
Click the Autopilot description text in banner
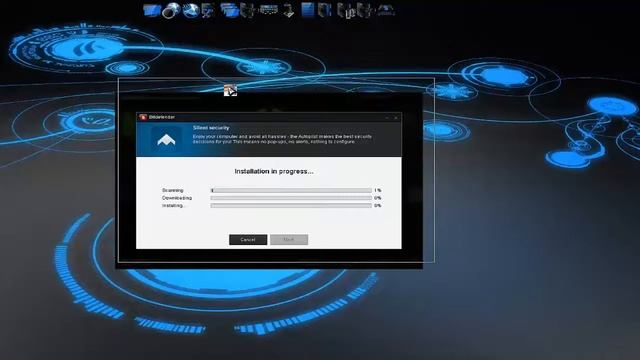[282, 139]
